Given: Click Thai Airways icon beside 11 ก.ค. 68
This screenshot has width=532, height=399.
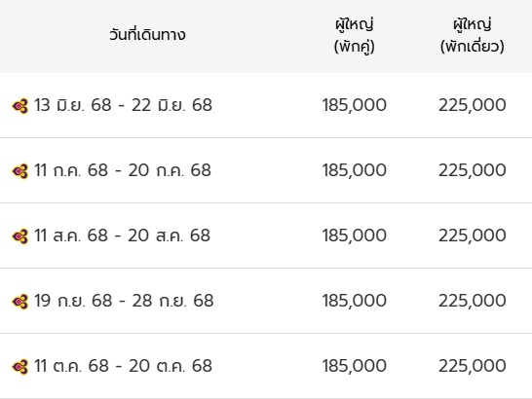Looking at the screenshot, I should (20, 171).
